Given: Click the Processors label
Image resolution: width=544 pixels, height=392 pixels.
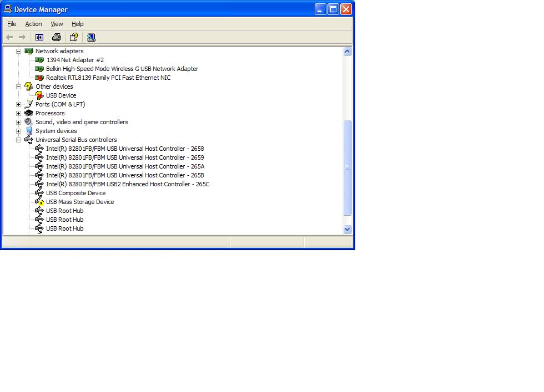Looking at the screenshot, I should [50, 113].
